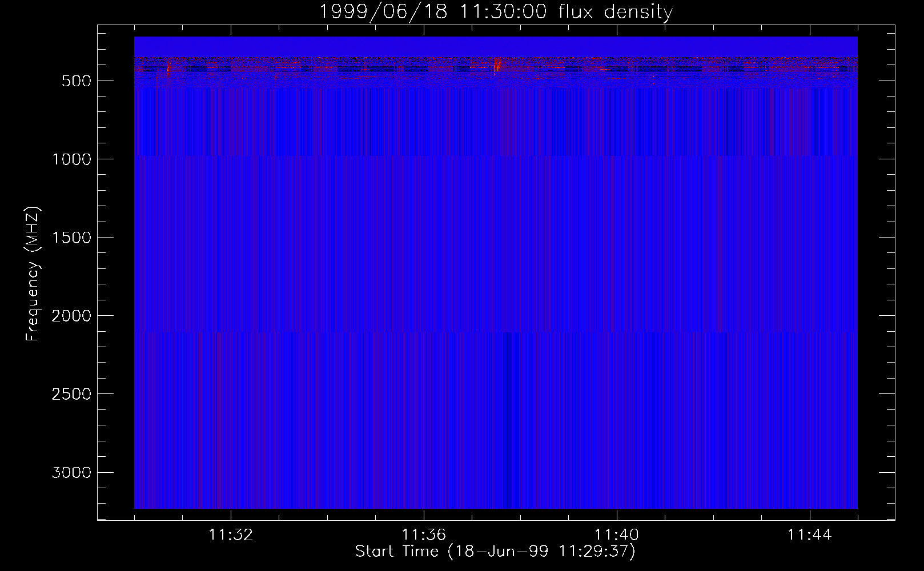Click the x-axis label "Start Time (18-Jun-99 11:29:37)"
This screenshot has height=571, width=924.
click(495, 552)
